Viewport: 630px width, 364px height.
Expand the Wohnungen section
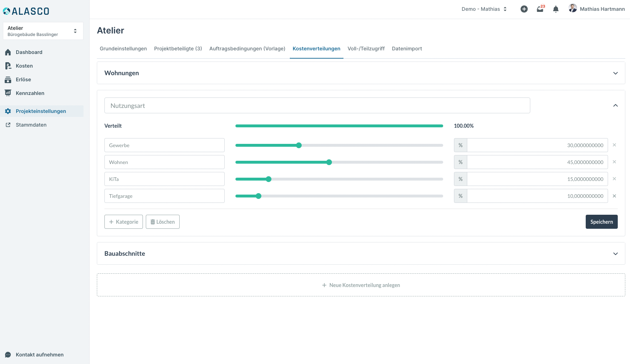(616, 73)
